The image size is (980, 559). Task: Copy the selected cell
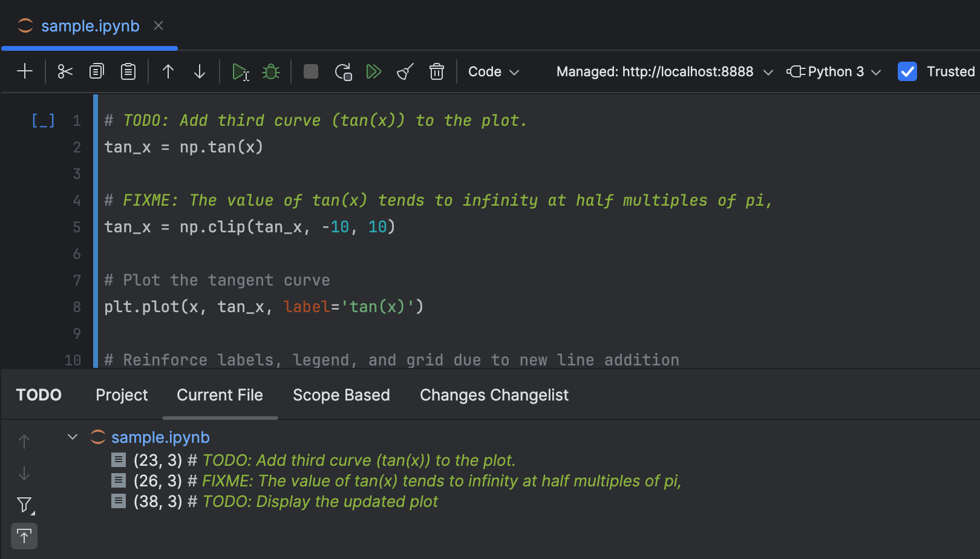click(x=96, y=71)
